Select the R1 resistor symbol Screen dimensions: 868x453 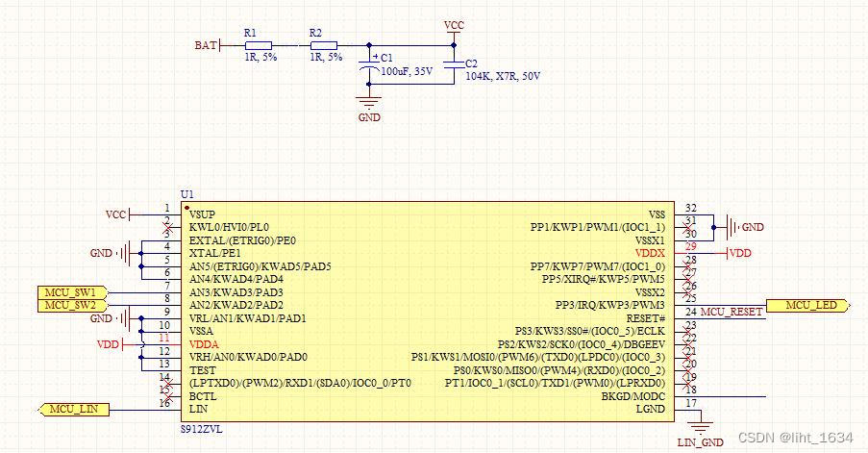pos(258,45)
